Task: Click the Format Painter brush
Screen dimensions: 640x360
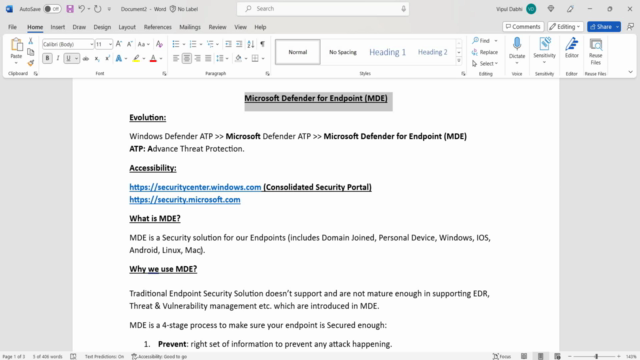Action: click(31, 63)
